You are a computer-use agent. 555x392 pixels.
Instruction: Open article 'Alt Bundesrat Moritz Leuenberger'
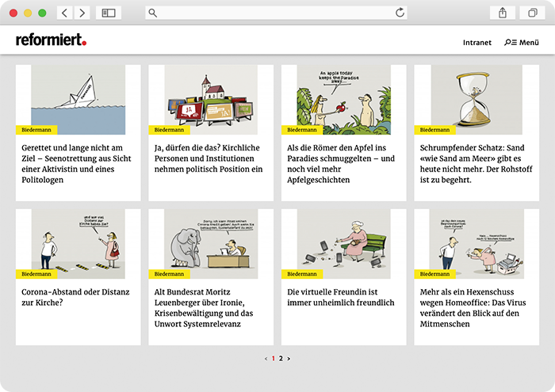tap(204, 308)
